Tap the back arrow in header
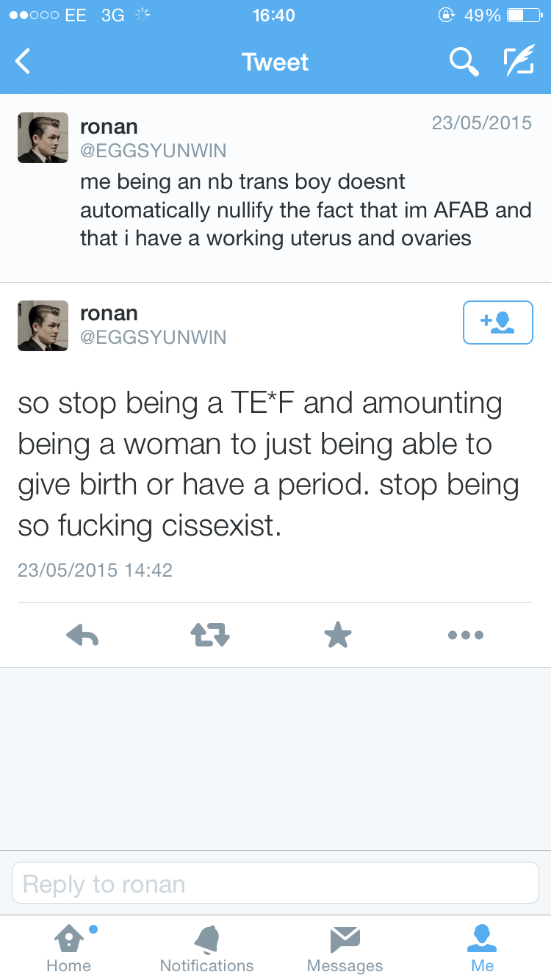This screenshot has height=980, width=551. [x=24, y=62]
